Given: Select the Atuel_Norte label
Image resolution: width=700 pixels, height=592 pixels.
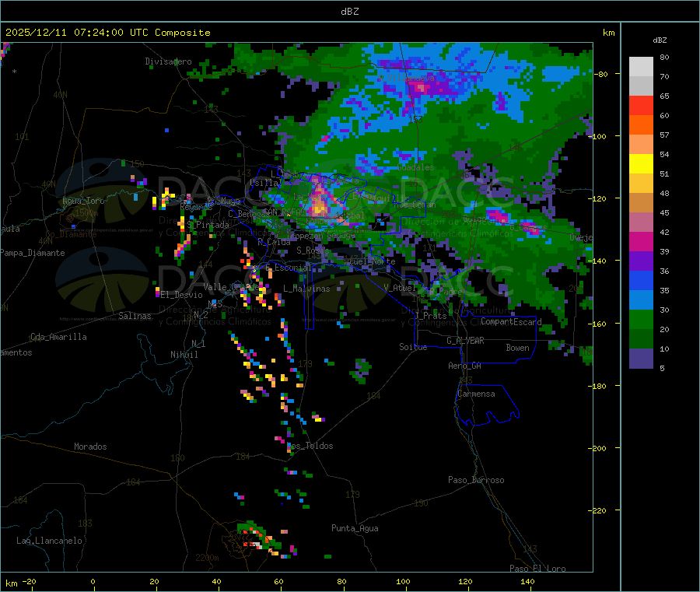Looking at the screenshot, I should tap(369, 261).
